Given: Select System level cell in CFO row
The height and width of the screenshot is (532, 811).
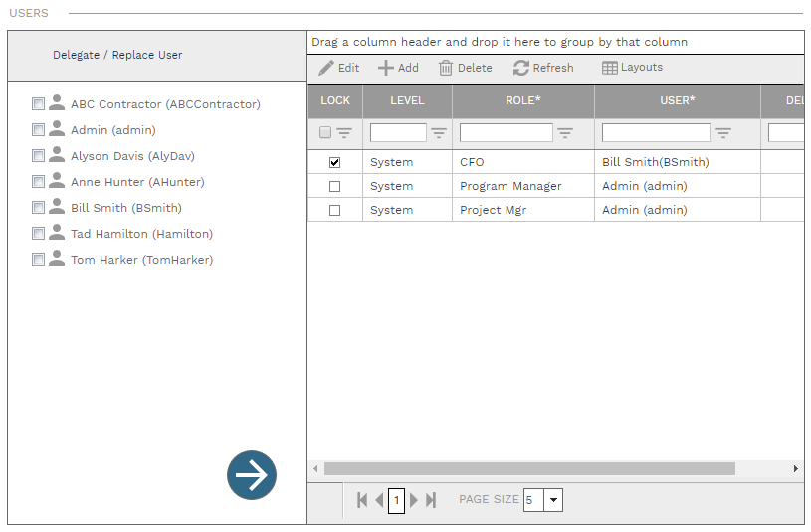Looking at the screenshot, I should click(x=407, y=162).
